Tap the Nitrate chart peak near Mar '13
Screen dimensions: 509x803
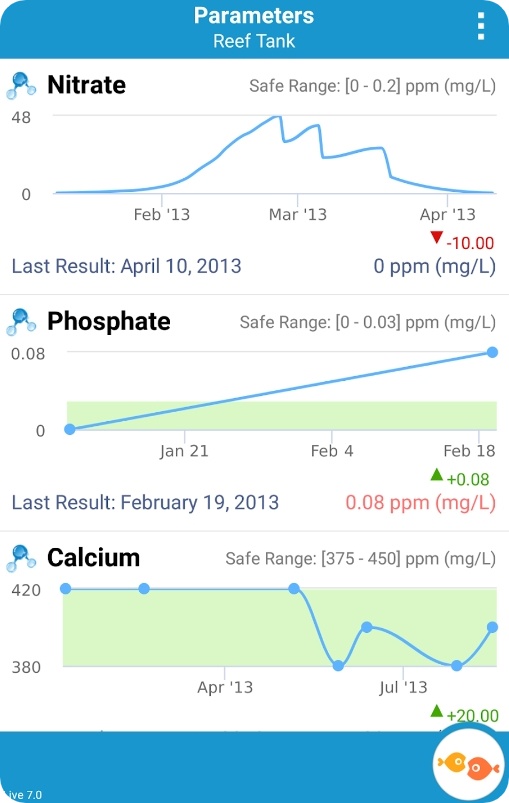click(x=277, y=117)
